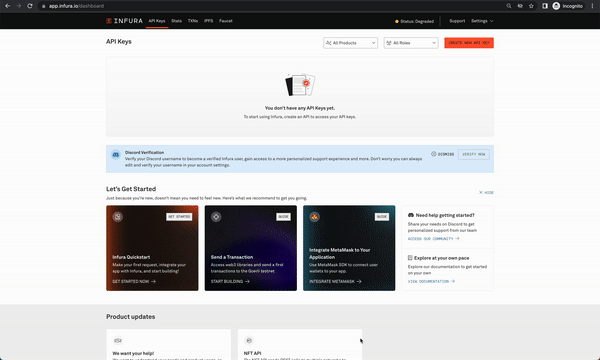Click Verify Now button
This screenshot has width=600, height=360.
point(474,154)
